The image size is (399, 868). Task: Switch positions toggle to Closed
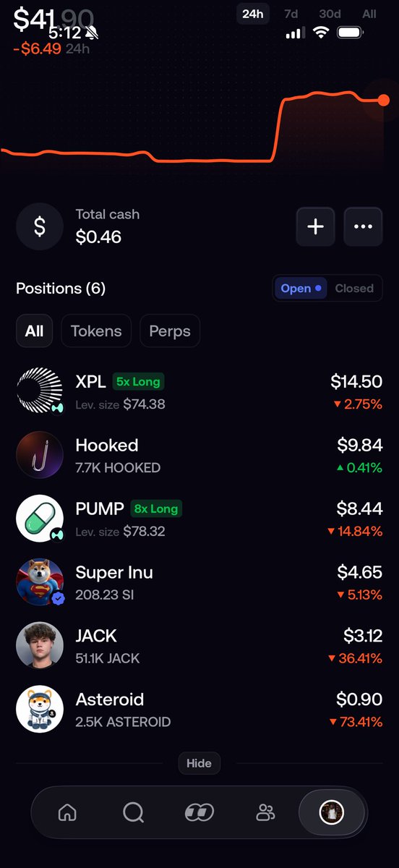click(354, 288)
